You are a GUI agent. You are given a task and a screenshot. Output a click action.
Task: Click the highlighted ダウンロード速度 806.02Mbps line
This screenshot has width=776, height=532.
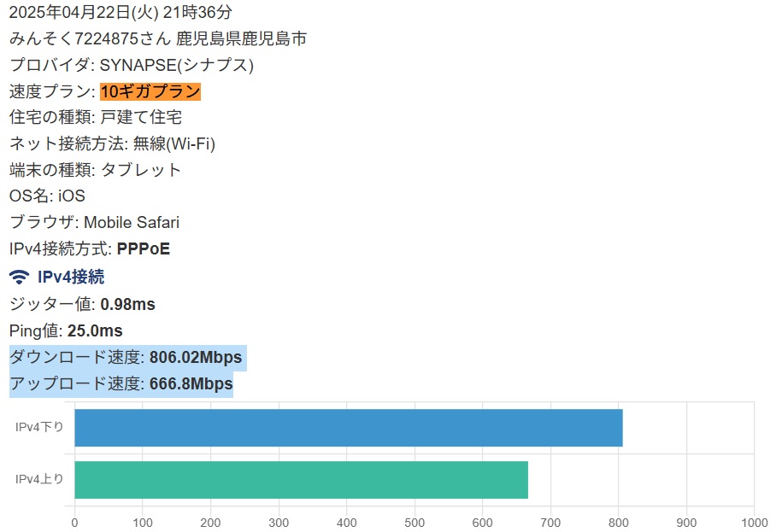126,357
